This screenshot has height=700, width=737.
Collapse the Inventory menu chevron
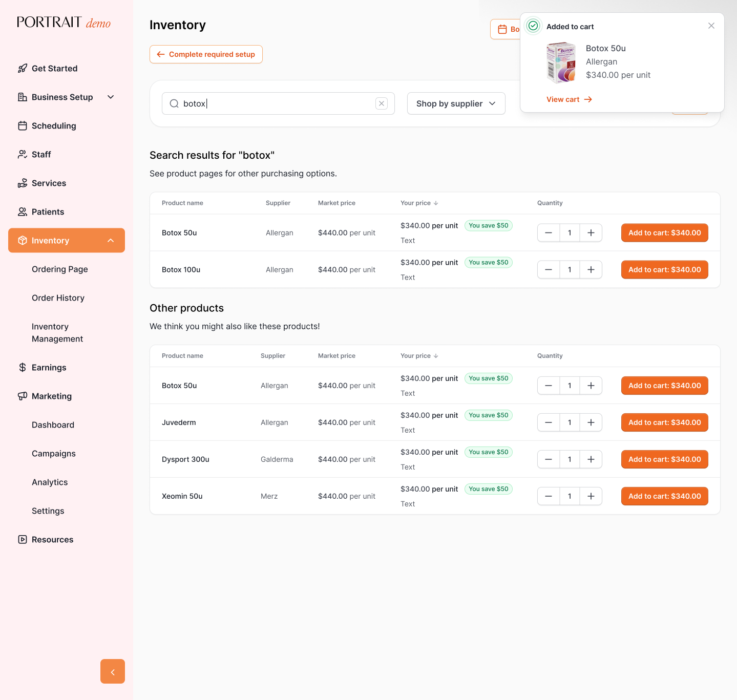pos(111,240)
